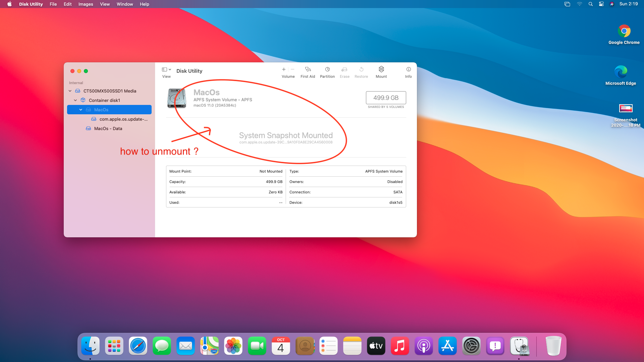
Task: Select CT500MX500SSD1 Media in sidebar
Action: [x=109, y=91]
